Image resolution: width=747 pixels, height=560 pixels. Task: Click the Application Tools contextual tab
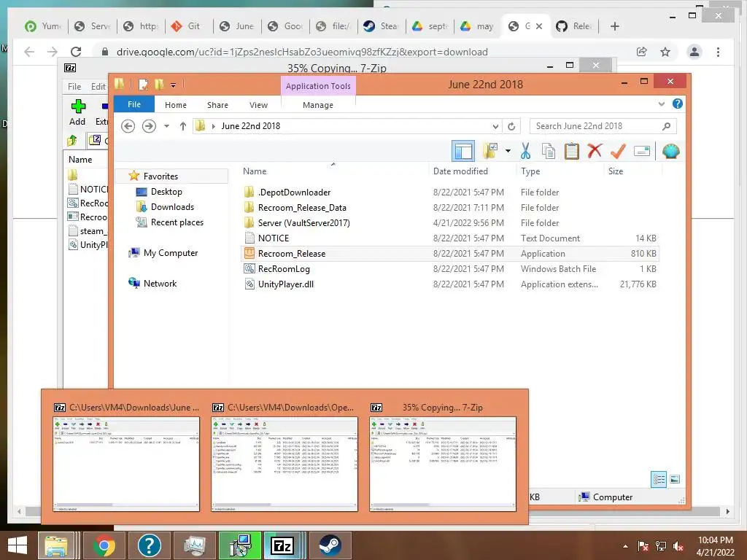click(318, 86)
